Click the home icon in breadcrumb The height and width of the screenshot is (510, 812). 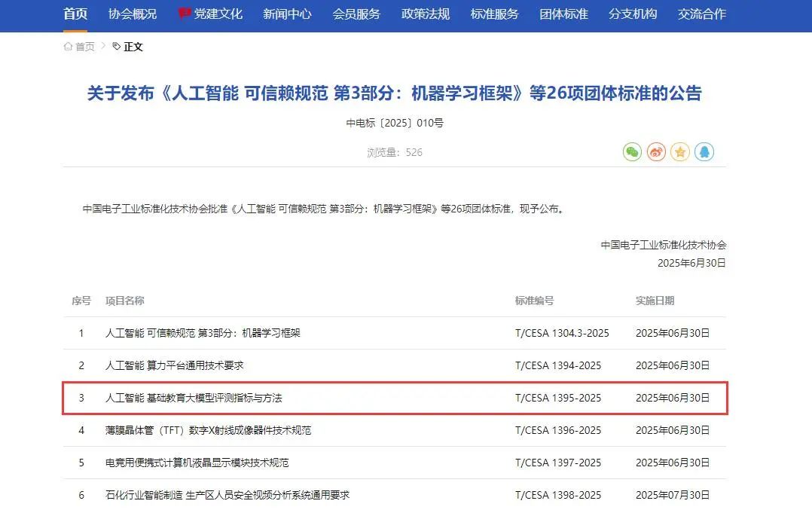(x=68, y=47)
